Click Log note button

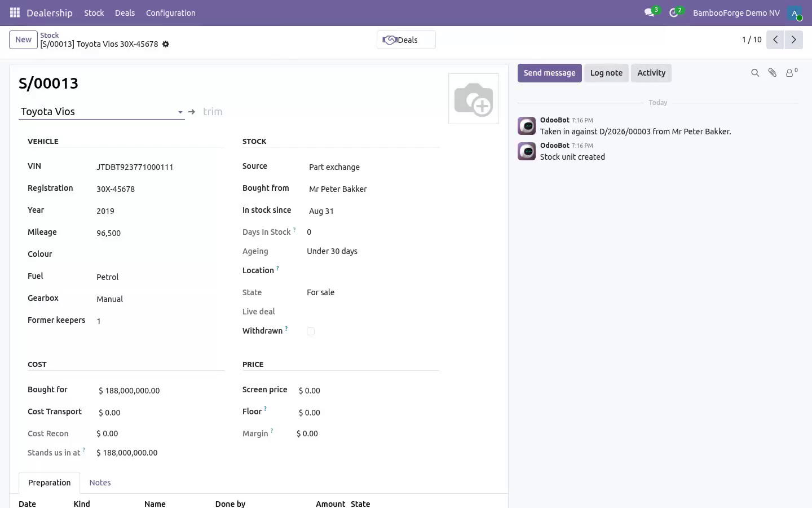tap(606, 73)
